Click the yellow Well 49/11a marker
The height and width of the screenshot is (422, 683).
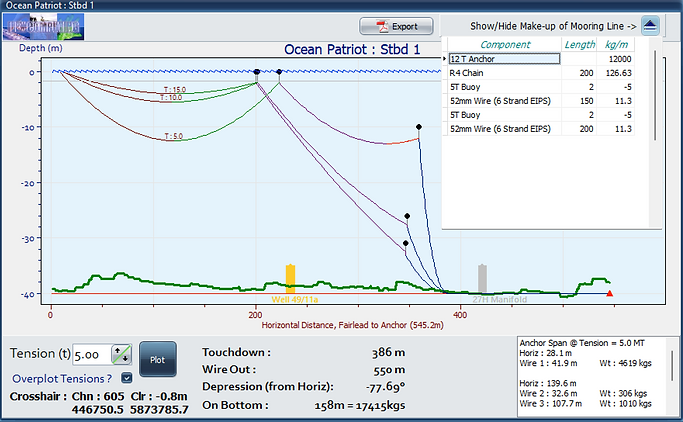tap(291, 279)
